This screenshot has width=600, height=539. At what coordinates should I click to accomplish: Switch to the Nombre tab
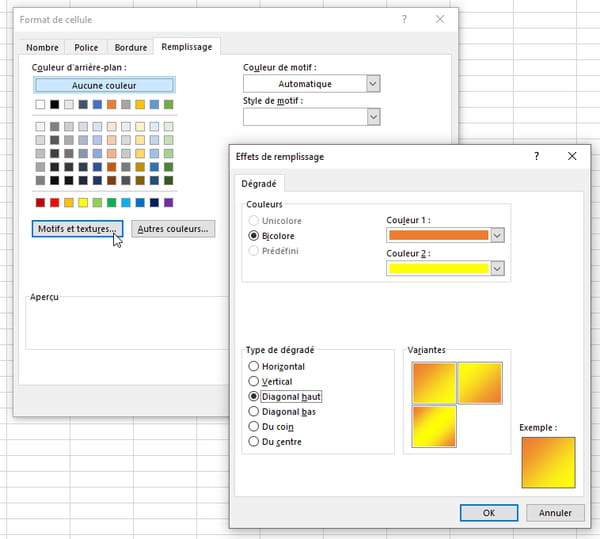42,47
